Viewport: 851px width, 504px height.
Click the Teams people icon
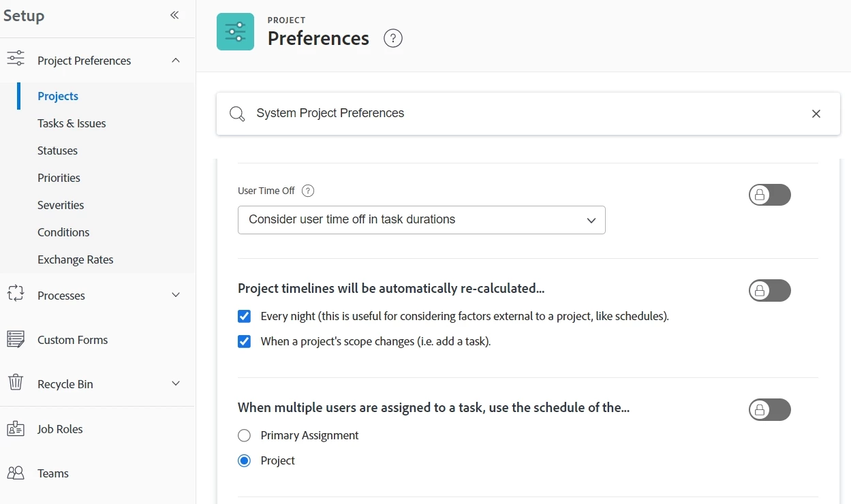(16, 473)
